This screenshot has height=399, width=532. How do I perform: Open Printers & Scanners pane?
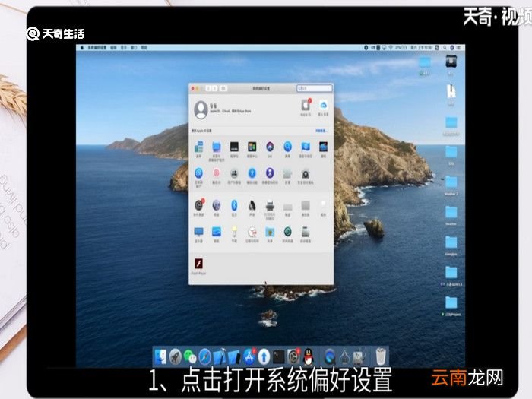(270, 206)
